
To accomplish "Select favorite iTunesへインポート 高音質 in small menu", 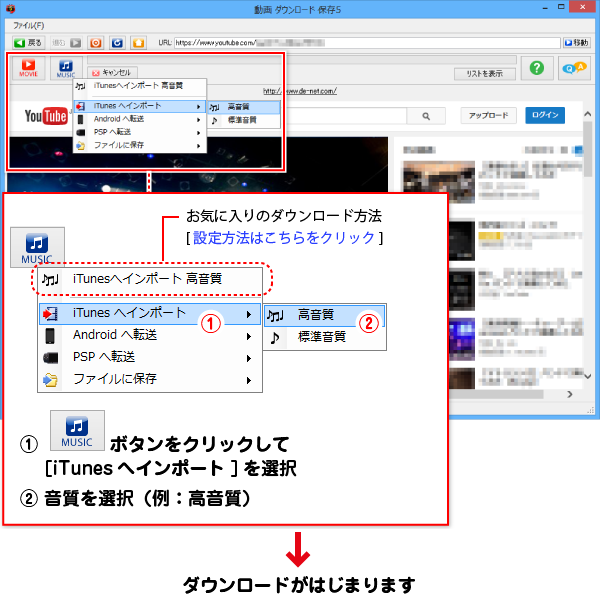I will 140,86.
